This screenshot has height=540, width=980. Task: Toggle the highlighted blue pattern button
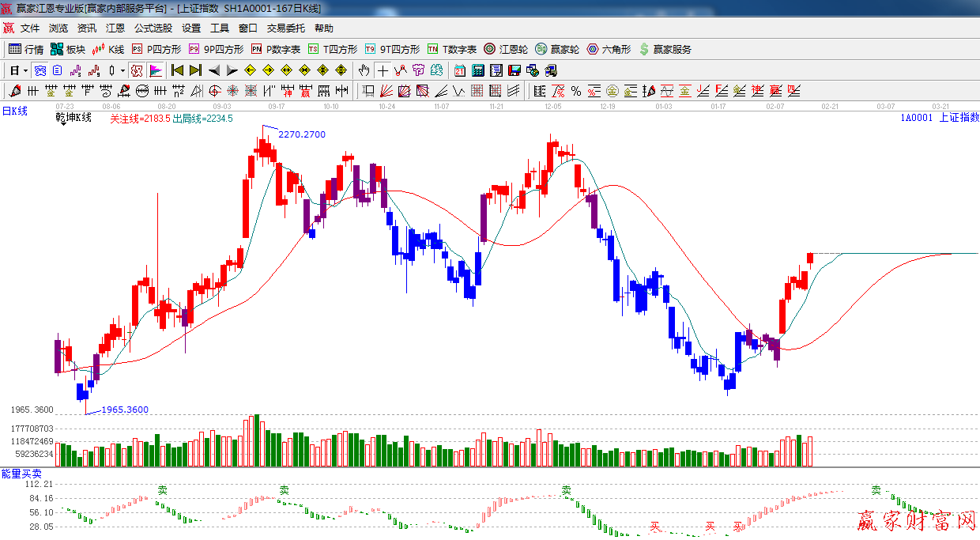pyautogui.click(x=39, y=70)
